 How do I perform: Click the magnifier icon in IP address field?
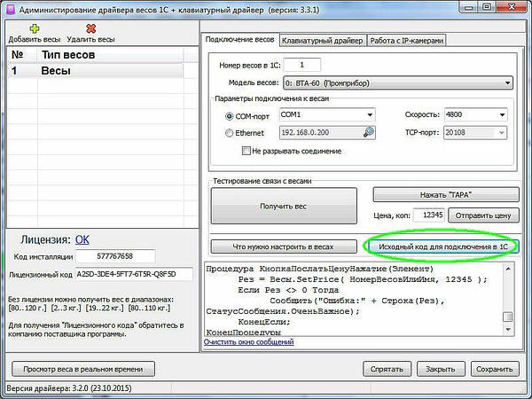[369, 133]
